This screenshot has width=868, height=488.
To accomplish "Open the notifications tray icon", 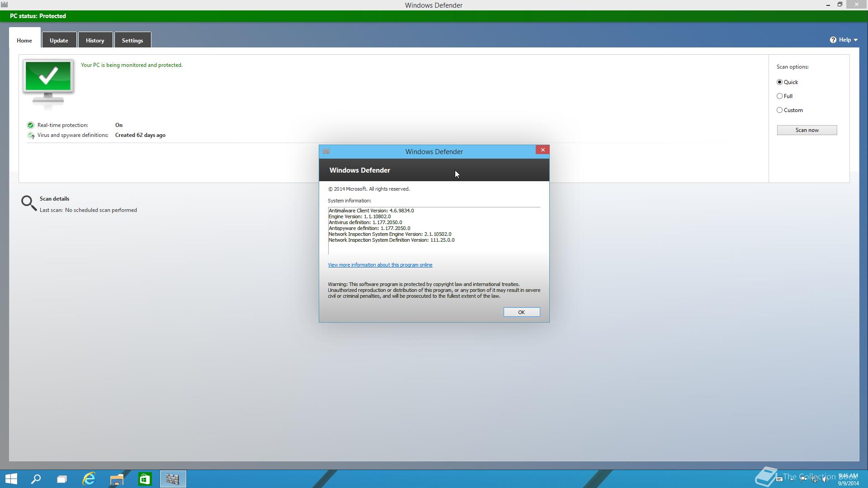I will [779, 479].
